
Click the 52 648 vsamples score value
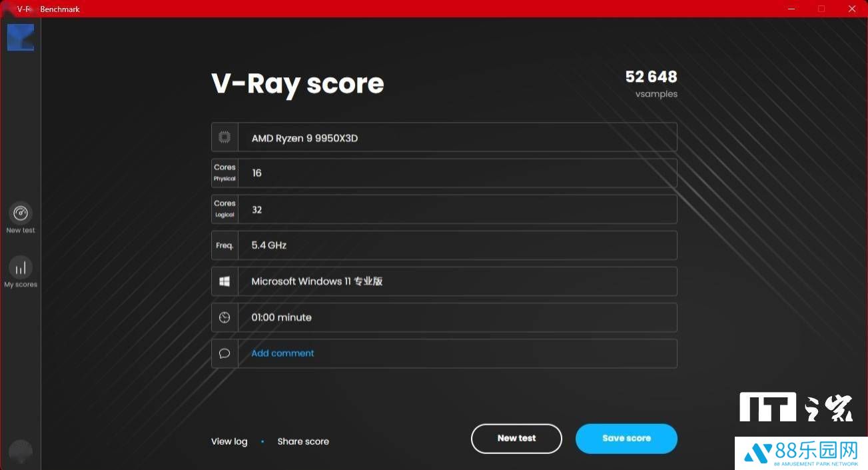click(651, 77)
